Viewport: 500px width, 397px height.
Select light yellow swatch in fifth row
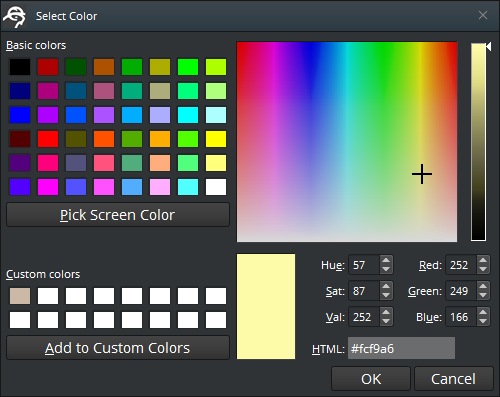click(216, 163)
